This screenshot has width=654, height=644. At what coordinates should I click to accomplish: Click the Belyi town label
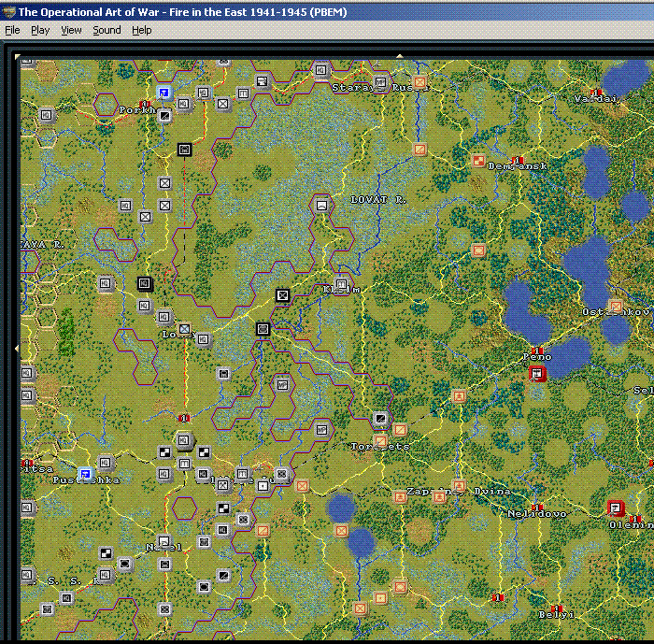(557, 614)
